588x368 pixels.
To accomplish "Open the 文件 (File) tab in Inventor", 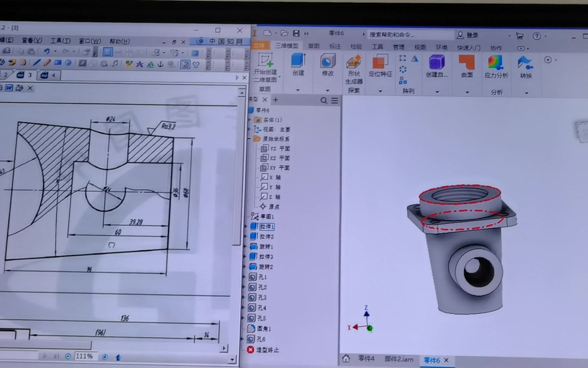I will tap(260, 45).
